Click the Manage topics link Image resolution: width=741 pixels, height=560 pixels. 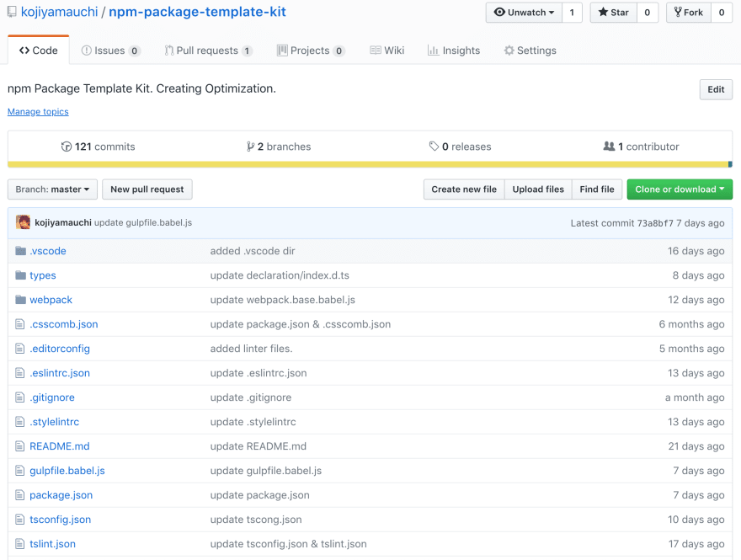point(38,111)
